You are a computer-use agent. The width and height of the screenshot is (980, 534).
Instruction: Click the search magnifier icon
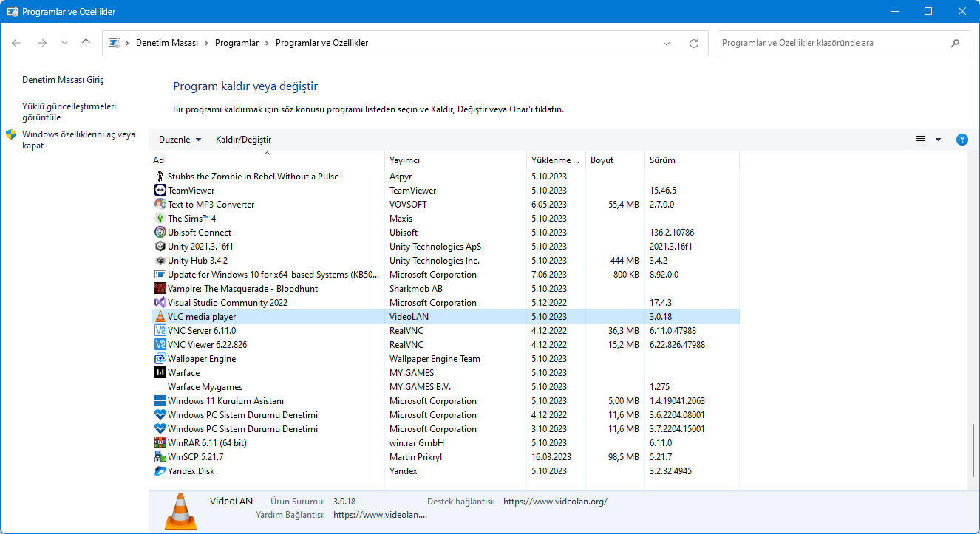[955, 43]
